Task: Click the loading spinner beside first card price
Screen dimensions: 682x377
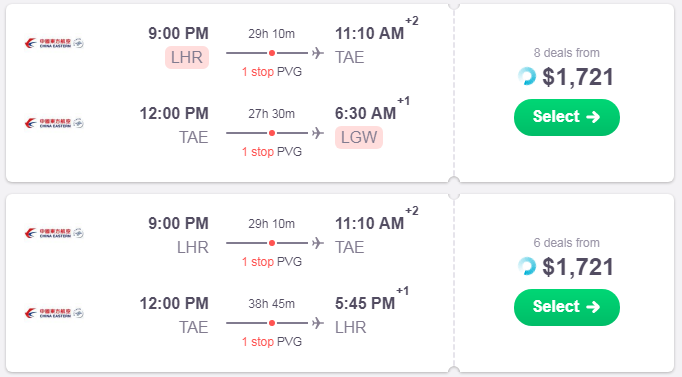Action: point(527,77)
